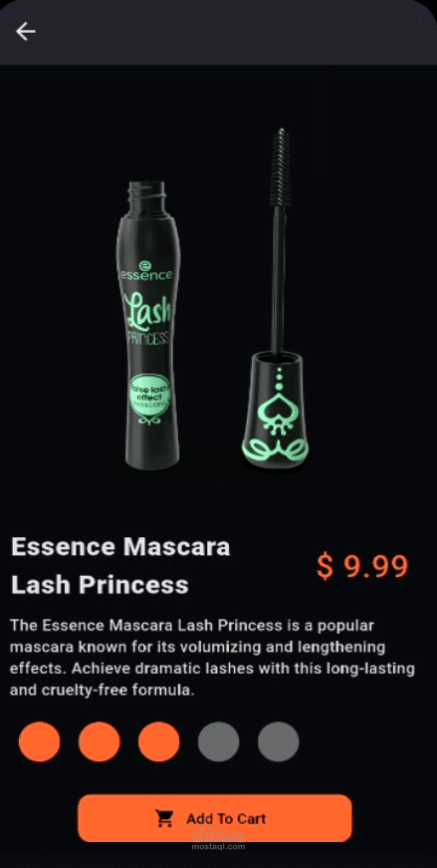Screen dimensions: 437x868
Task: Go back using the arrow icon
Action: pyautogui.click(x=26, y=32)
